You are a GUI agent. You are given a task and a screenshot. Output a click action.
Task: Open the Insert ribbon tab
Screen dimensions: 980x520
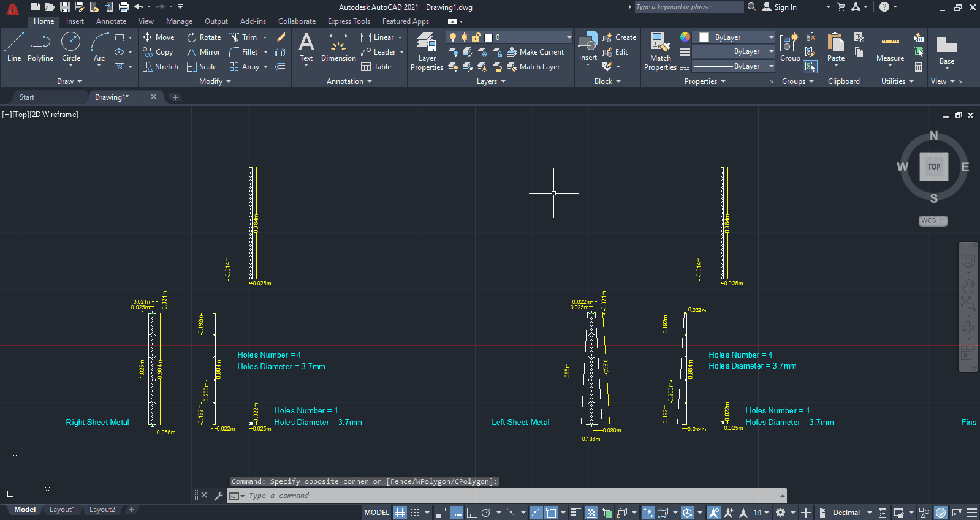pyautogui.click(x=75, y=21)
